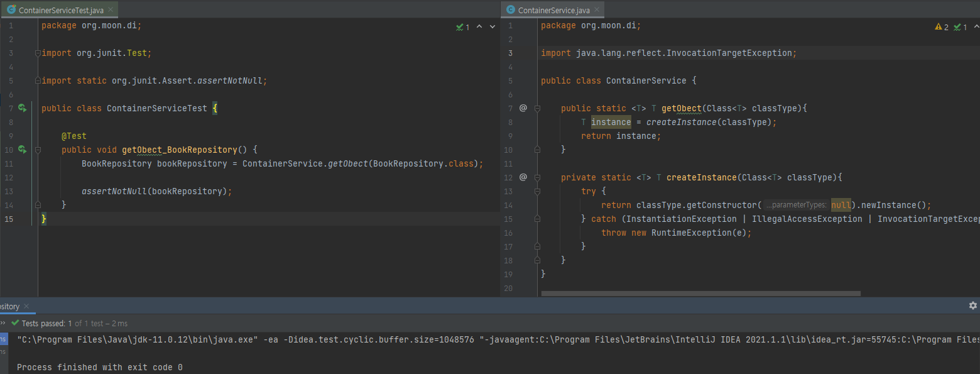Click the test class icon on ContainerServiceTest.java tab
980x374 pixels.
coord(11,10)
